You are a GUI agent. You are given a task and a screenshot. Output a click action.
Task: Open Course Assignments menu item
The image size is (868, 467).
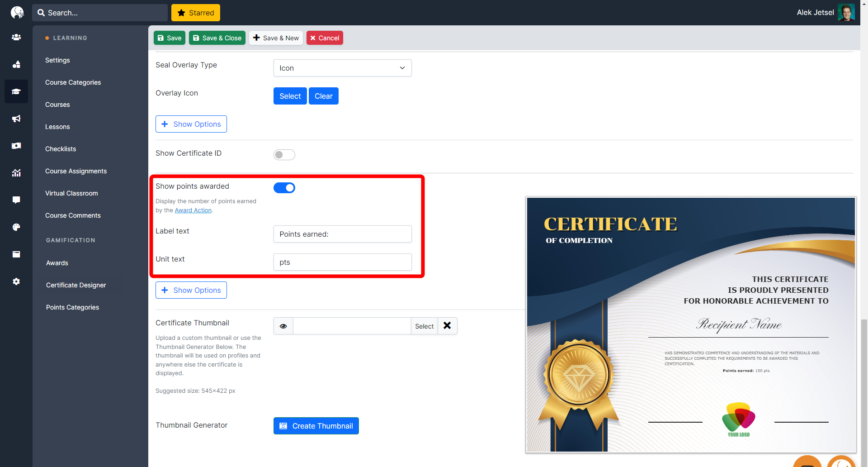(76, 171)
